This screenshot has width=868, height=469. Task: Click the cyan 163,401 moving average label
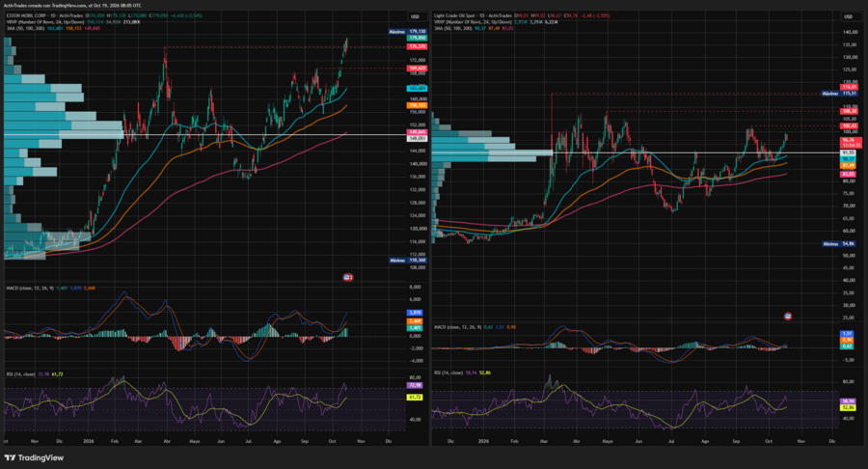click(x=417, y=88)
